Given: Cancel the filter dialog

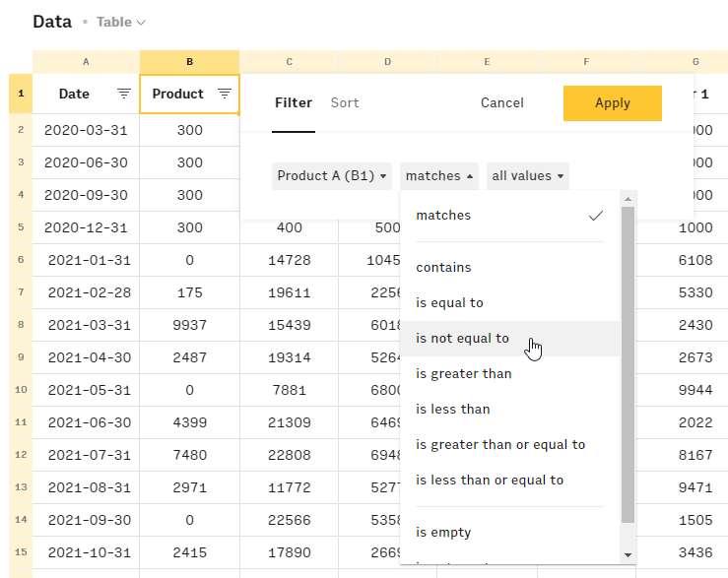Looking at the screenshot, I should 501,102.
